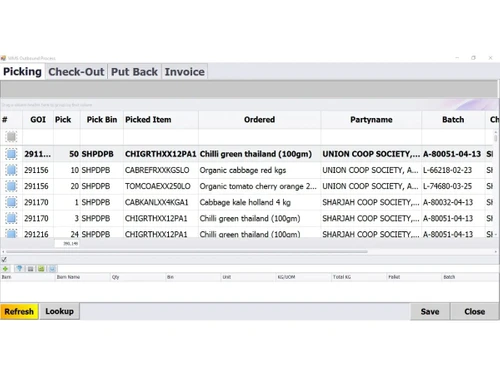500x375 pixels.
Task: Switch to the Invoice tab
Action: coord(185,72)
